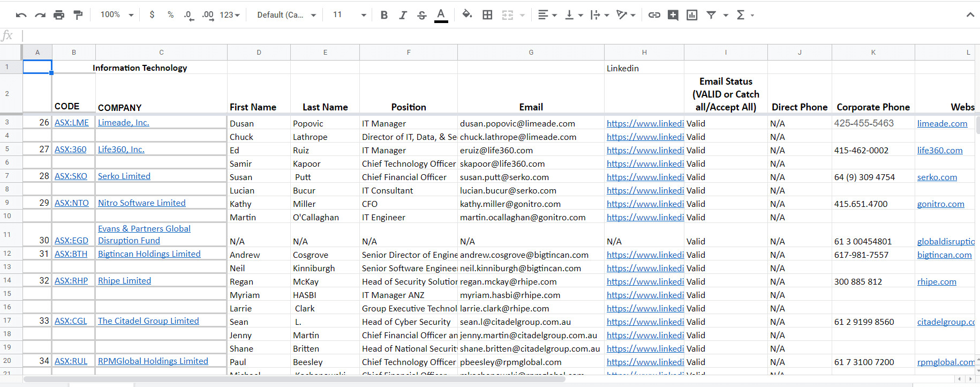The height and width of the screenshot is (387, 980).
Task: Insert a chart from the toolbar
Action: tap(692, 15)
